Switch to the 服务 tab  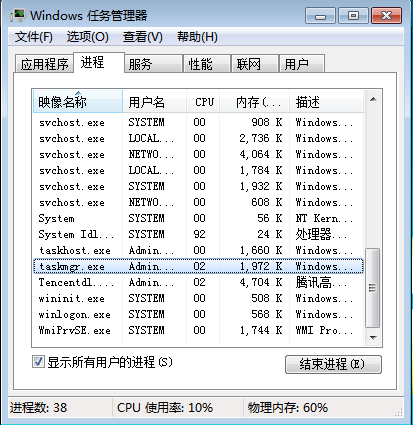click(154, 64)
